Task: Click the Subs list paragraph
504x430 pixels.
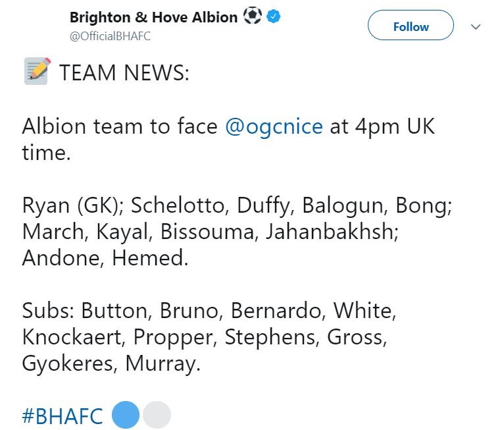Action: tap(210, 337)
